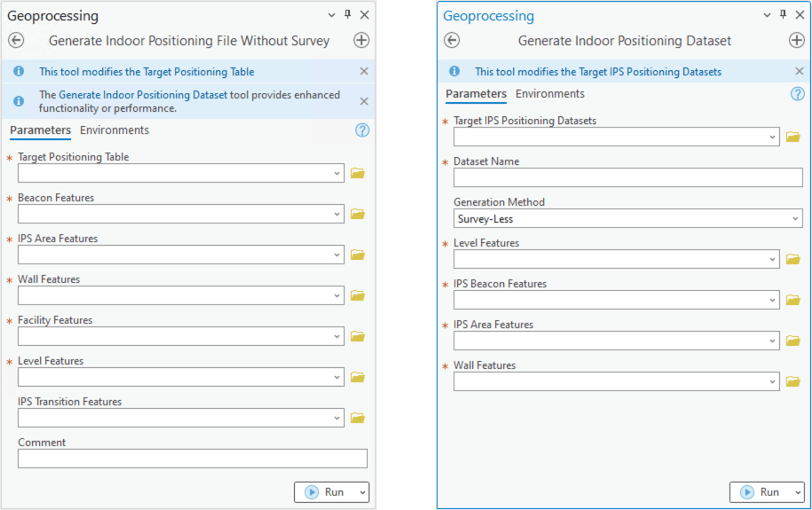
Task: Select the Parameters tab in right pane
Action: tap(476, 93)
